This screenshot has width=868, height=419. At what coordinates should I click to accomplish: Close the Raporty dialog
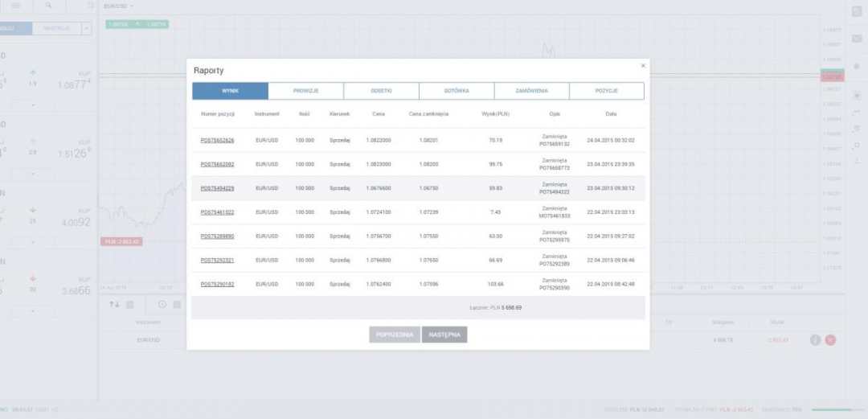tap(642, 66)
